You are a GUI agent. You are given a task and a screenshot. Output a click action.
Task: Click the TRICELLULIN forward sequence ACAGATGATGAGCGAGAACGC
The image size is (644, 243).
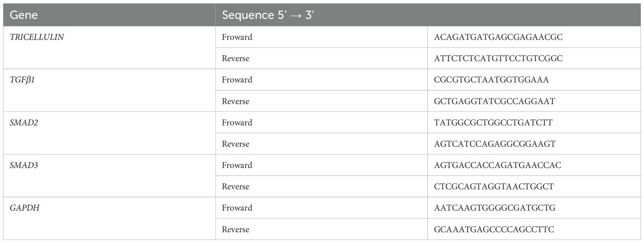[x=498, y=37]
